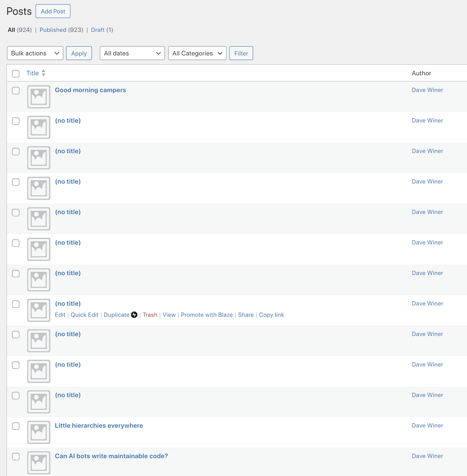Switch to the Published posts view
This screenshot has width=467, height=476.
[x=53, y=30]
